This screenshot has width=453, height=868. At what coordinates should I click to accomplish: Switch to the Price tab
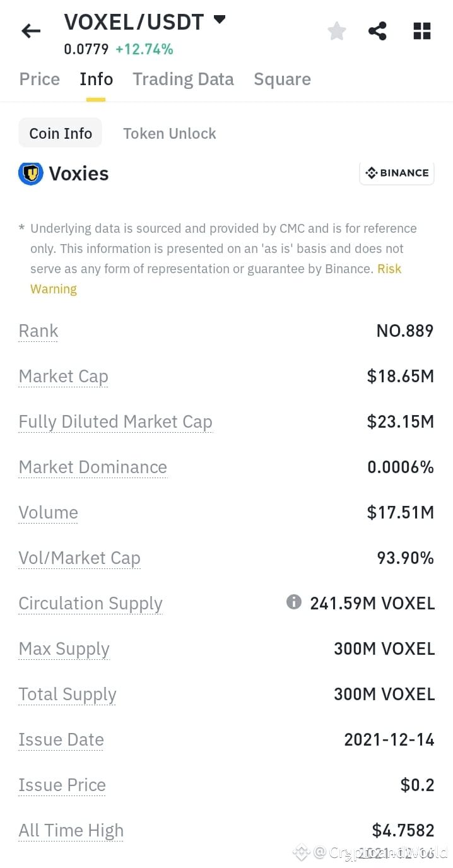click(40, 79)
